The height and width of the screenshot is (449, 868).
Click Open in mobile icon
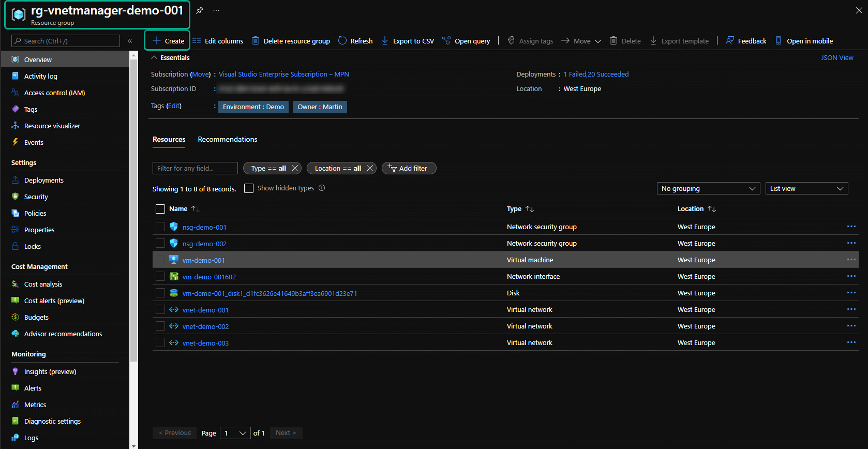coord(779,40)
